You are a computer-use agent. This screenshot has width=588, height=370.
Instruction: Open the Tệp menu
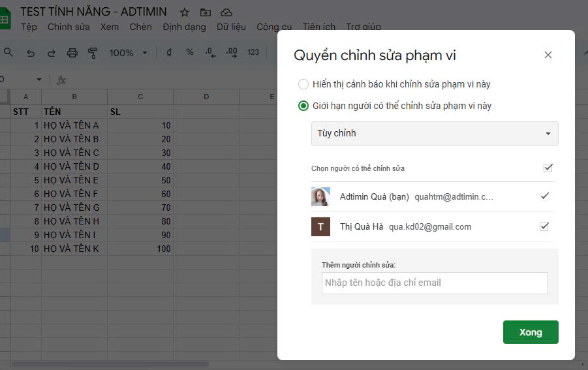tap(29, 27)
